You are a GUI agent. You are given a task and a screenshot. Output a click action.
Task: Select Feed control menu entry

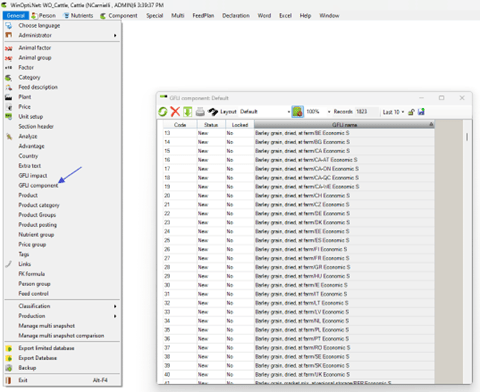pos(33,294)
